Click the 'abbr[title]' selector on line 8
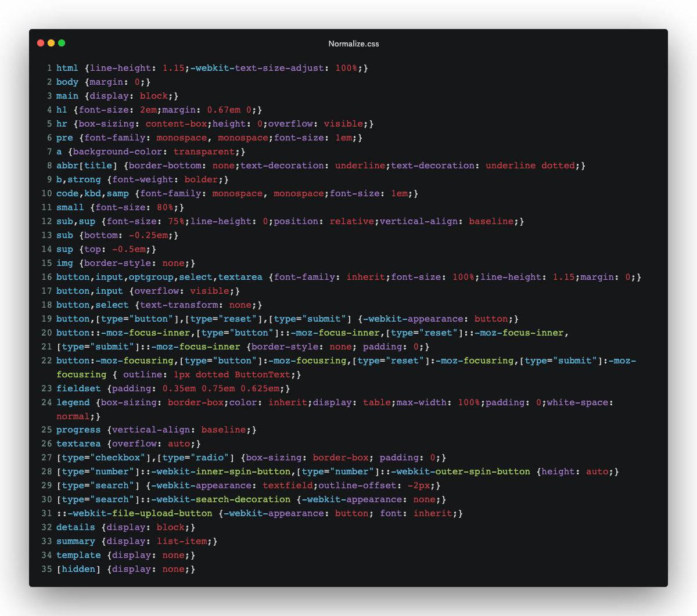 [87, 165]
